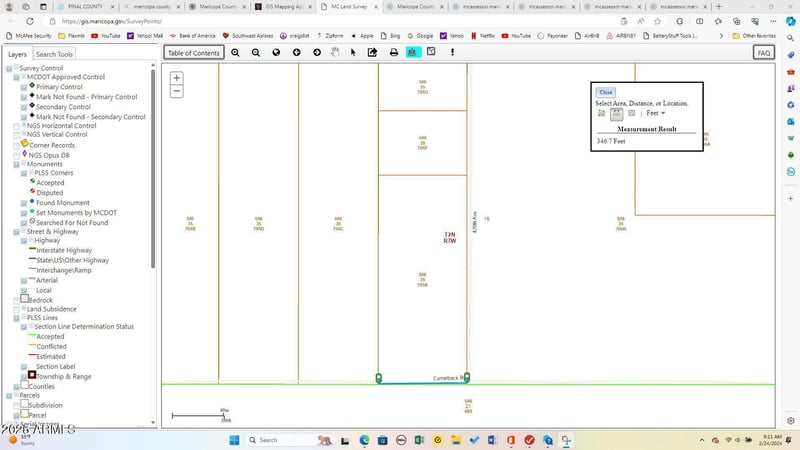Open the Feet units dropdown
The image size is (800, 450).
656,113
